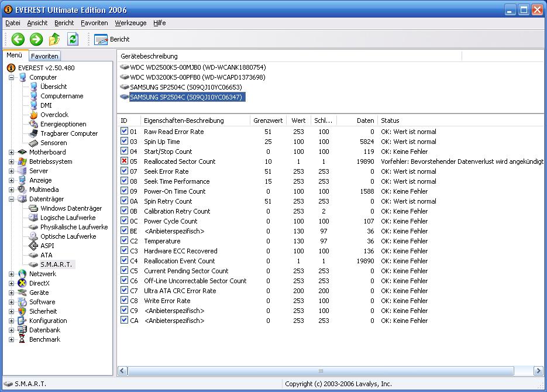Toggle Temperature attribute checkbox
This screenshot has width=547, height=392.
(x=124, y=240)
